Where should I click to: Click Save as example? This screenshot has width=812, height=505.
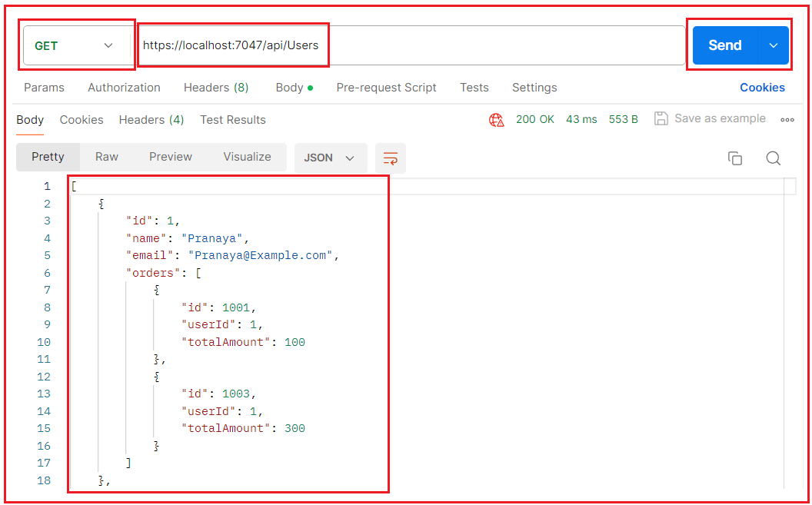[x=720, y=118]
